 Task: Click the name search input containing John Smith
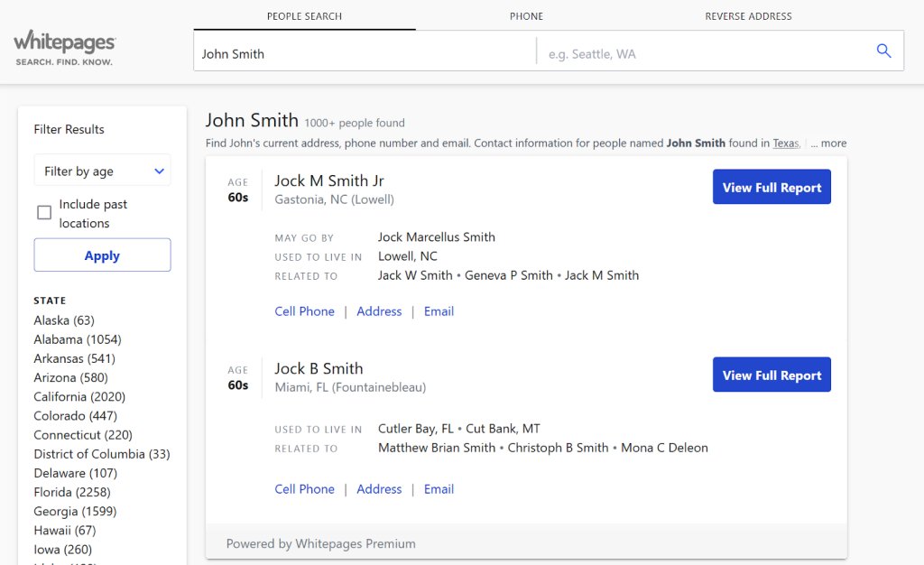click(361, 54)
